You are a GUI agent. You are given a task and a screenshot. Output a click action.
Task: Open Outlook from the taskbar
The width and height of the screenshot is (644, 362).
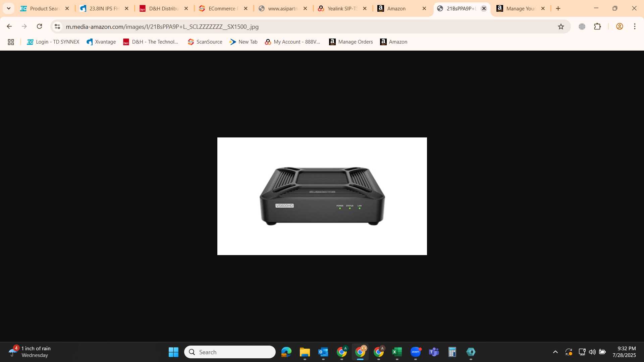[x=323, y=352]
